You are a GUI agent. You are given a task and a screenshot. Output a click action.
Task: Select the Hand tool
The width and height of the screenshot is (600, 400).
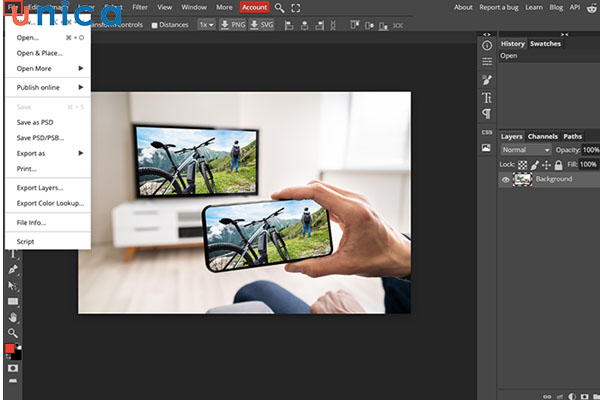[x=13, y=317]
